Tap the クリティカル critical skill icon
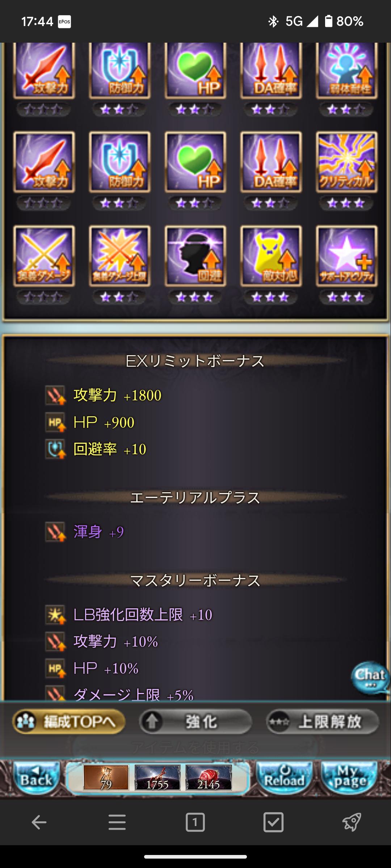Image resolution: width=391 pixels, height=868 pixels. click(x=346, y=162)
